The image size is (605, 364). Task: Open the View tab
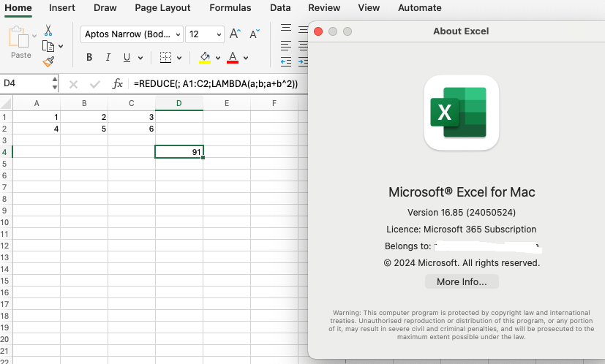pyautogui.click(x=369, y=8)
